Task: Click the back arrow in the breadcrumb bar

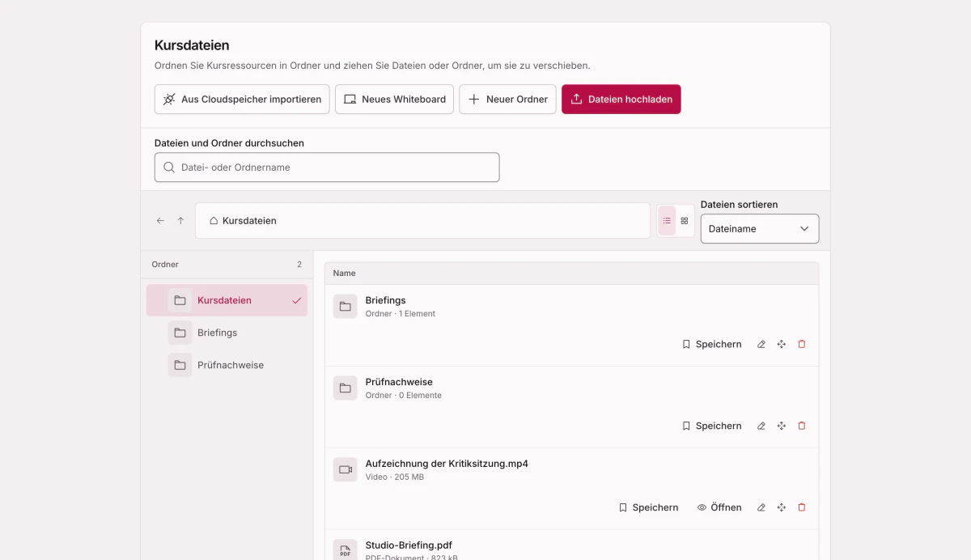Action: tap(160, 221)
